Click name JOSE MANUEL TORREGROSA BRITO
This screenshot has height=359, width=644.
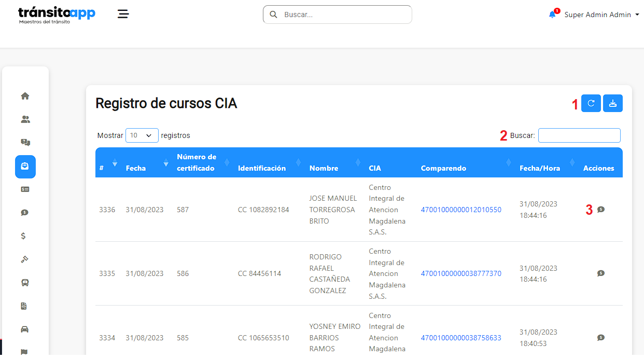coord(333,210)
